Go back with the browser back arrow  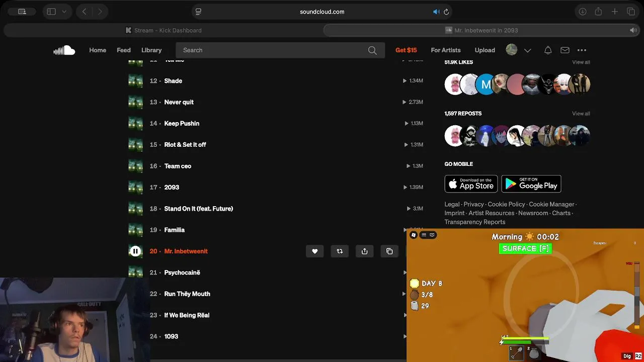pyautogui.click(x=85, y=12)
